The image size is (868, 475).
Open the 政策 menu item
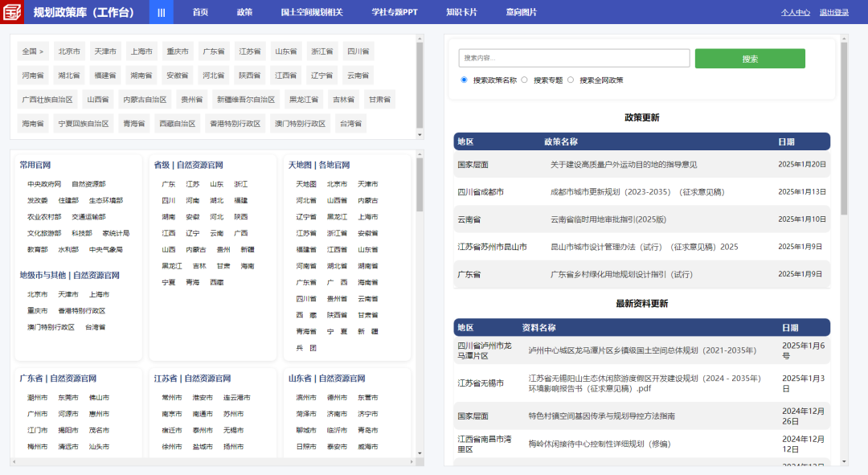(x=244, y=12)
